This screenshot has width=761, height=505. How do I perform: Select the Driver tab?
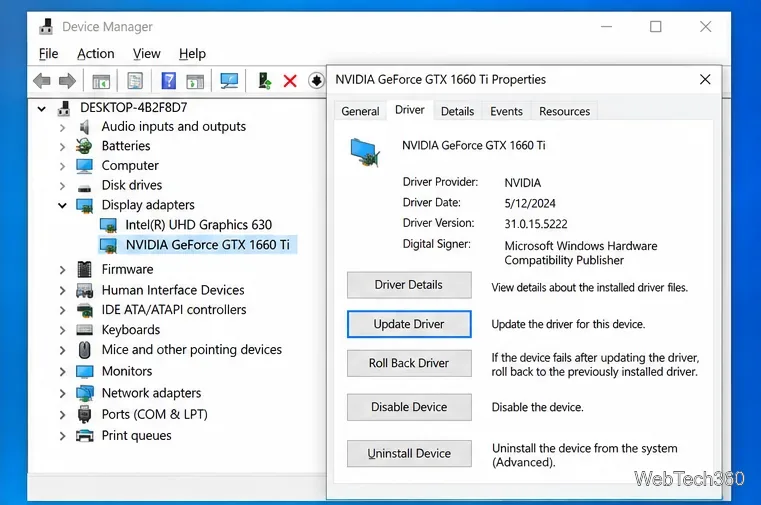[x=410, y=110]
